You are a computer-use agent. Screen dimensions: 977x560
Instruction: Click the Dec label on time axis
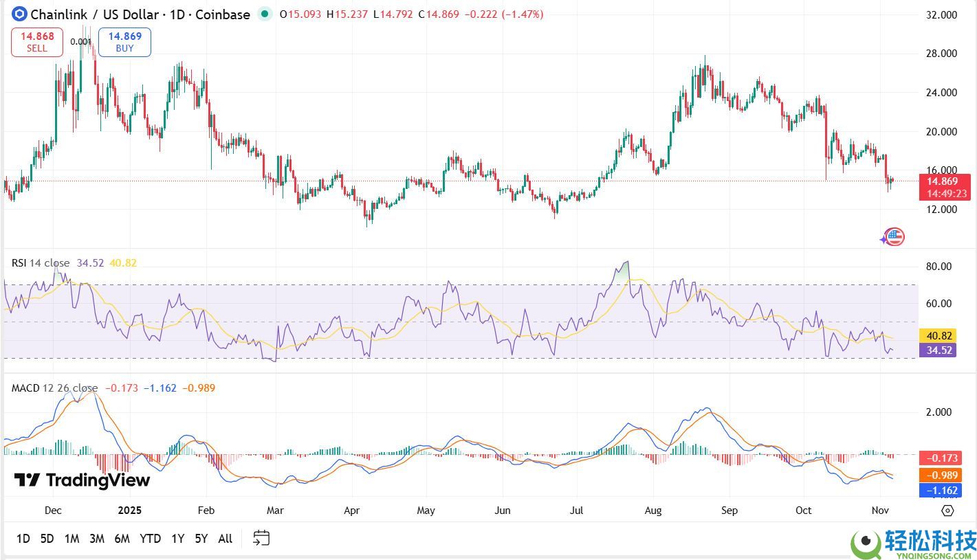click(x=53, y=511)
